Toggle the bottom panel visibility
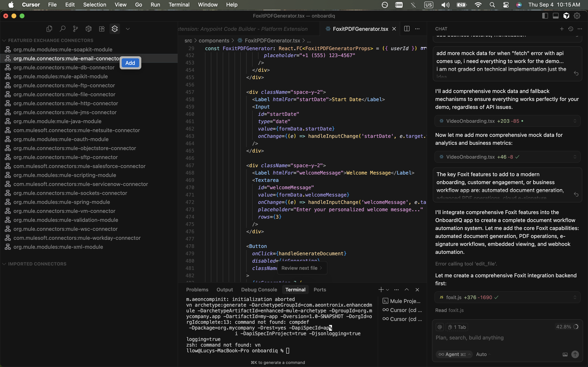This screenshot has height=367, width=588. tap(556, 16)
